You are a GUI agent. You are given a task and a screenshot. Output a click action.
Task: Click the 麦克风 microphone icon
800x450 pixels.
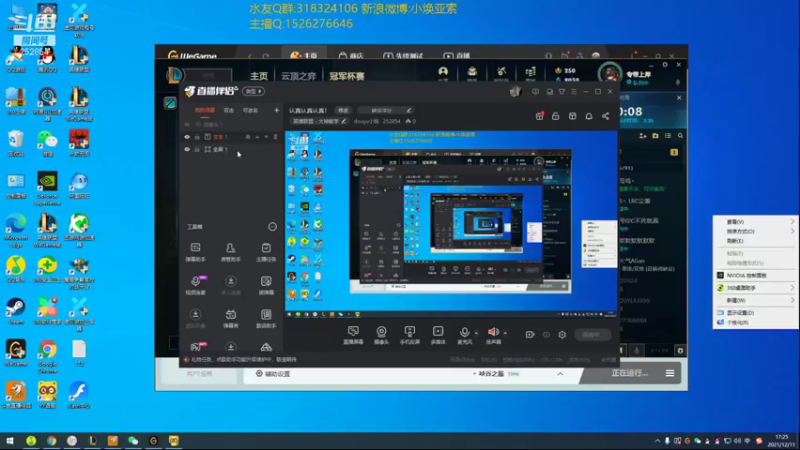click(x=464, y=333)
